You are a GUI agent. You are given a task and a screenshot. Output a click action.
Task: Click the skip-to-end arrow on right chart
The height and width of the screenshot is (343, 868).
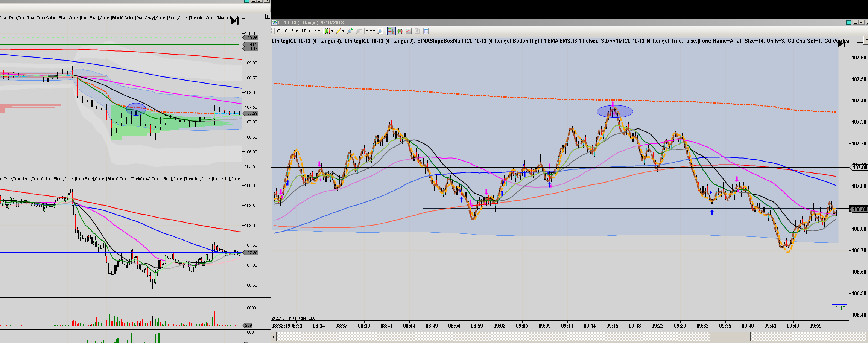tap(842, 44)
